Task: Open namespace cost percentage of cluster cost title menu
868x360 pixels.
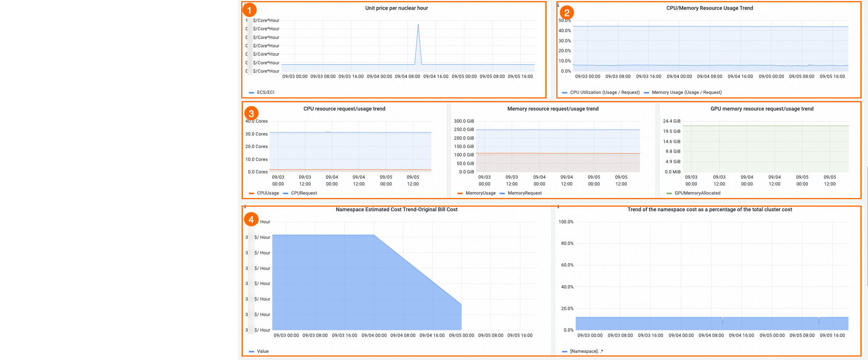Action: point(710,209)
